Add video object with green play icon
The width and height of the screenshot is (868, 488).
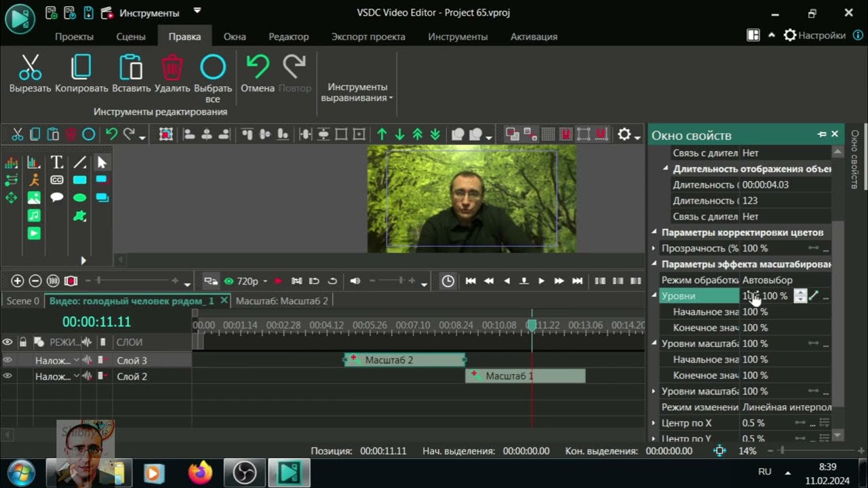click(34, 233)
